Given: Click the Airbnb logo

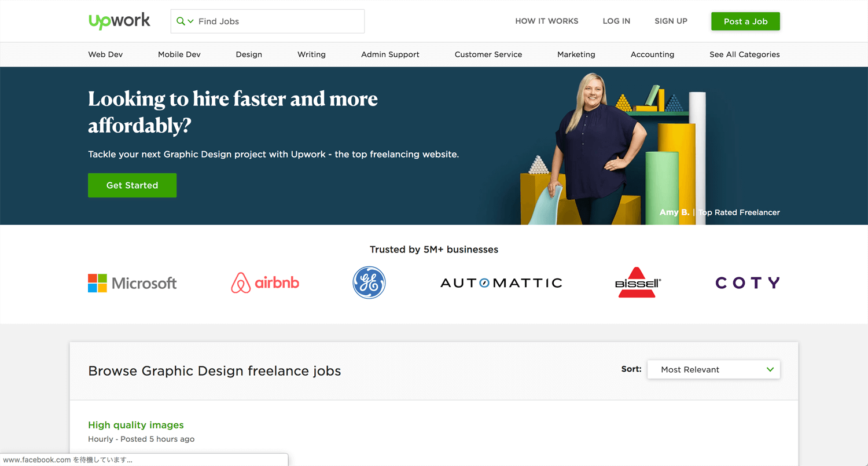Looking at the screenshot, I should [265, 283].
